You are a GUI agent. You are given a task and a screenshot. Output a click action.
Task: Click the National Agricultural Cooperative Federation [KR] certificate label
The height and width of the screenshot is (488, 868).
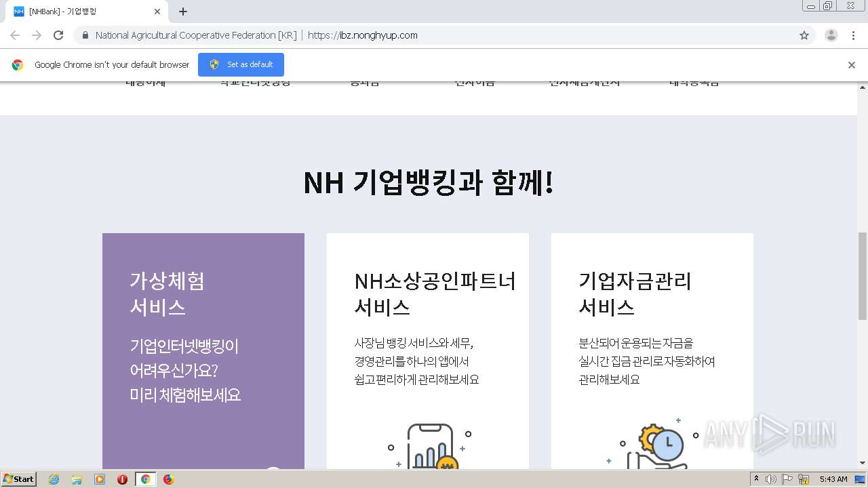click(196, 35)
